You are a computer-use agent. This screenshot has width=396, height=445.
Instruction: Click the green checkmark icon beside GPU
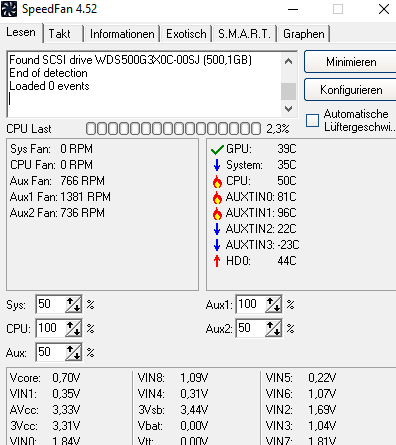217,149
